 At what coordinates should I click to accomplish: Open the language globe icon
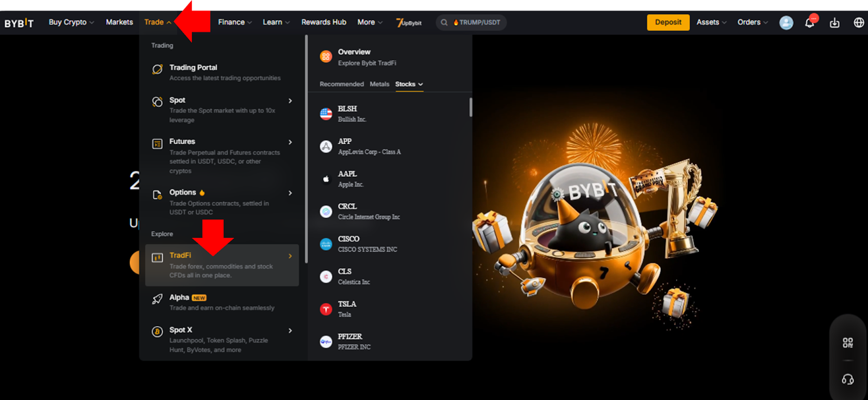coord(859,22)
